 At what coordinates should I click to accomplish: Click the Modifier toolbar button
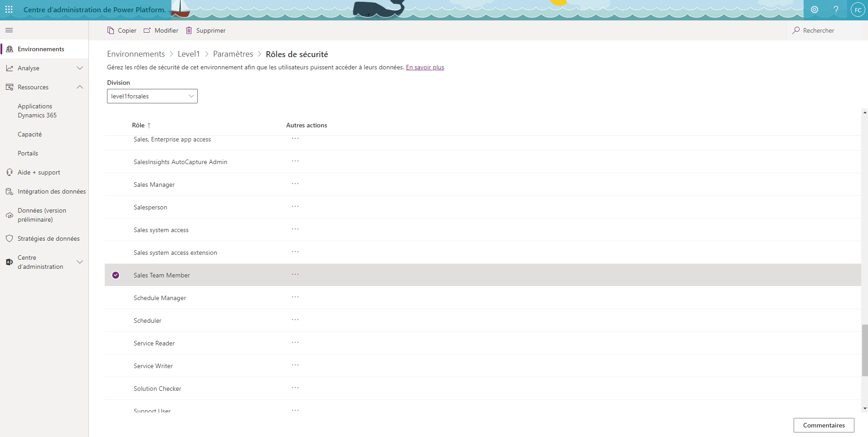(161, 30)
